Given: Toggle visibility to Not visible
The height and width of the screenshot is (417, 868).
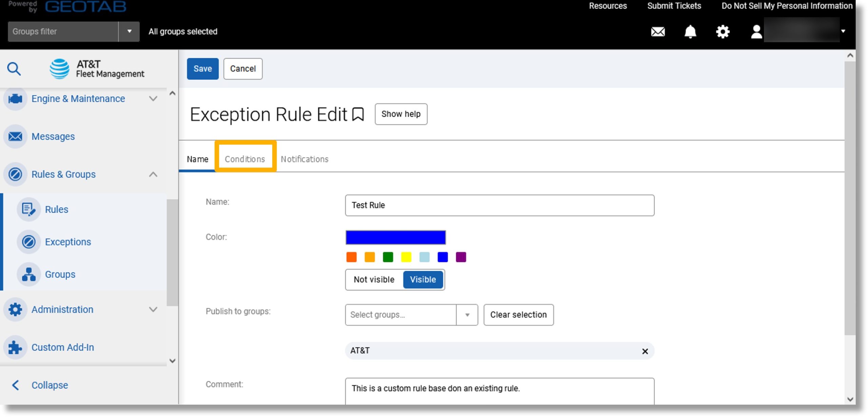Looking at the screenshot, I should coord(374,279).
